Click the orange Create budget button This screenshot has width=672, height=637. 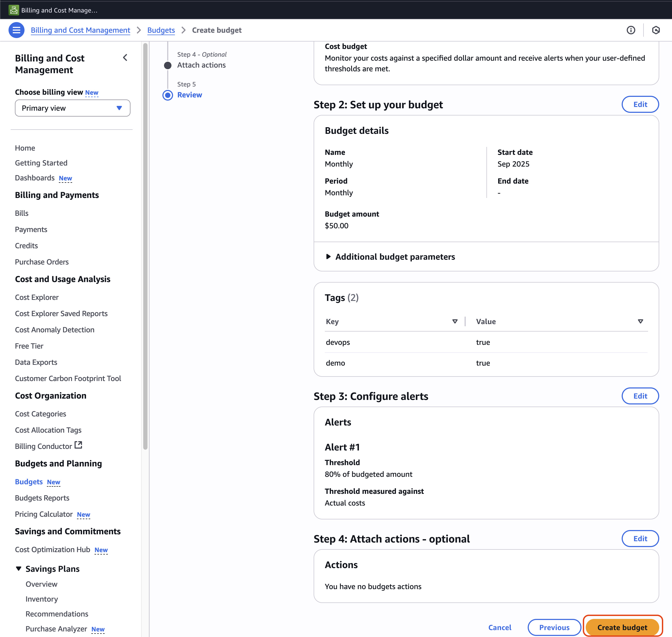(622, 627)
